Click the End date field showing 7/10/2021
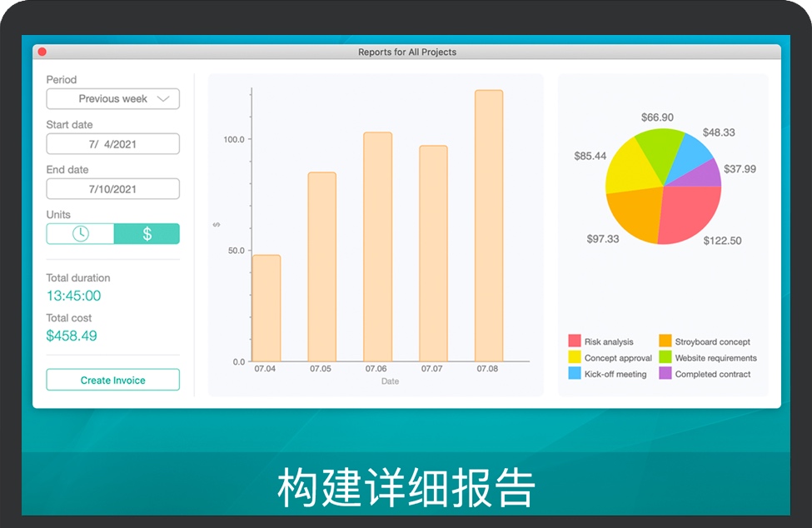The image size is (812, 528). pos(112,188)
